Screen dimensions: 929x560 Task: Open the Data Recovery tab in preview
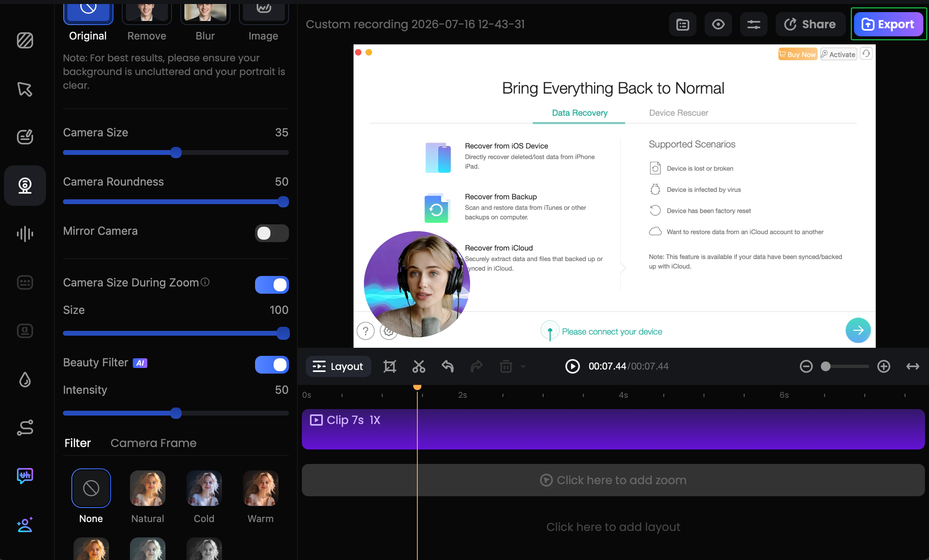[580, 113]
